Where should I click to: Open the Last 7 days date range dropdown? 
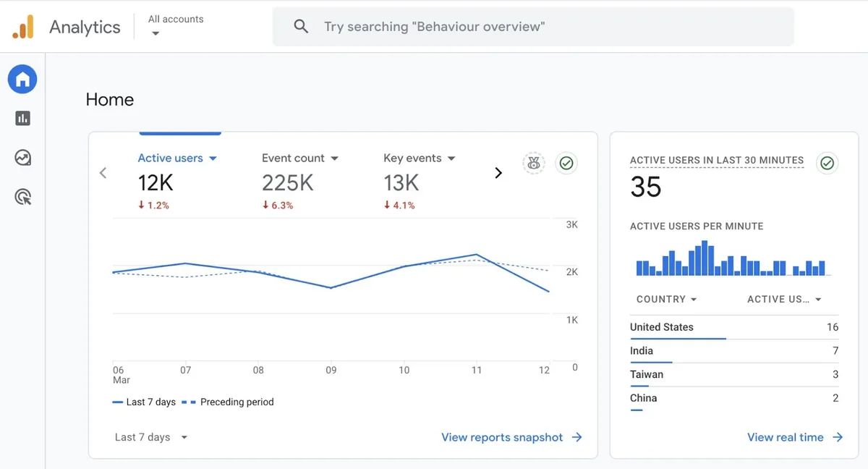pos(151,437)
